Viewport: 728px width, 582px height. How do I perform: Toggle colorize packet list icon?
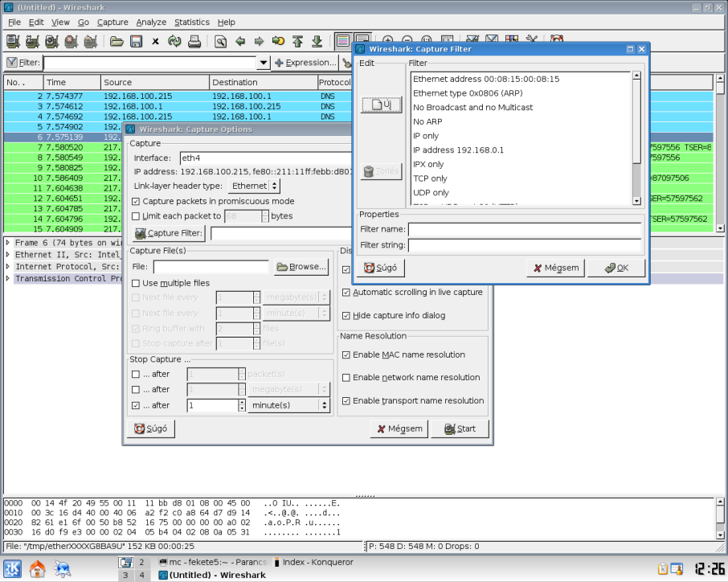coord(342,41)
